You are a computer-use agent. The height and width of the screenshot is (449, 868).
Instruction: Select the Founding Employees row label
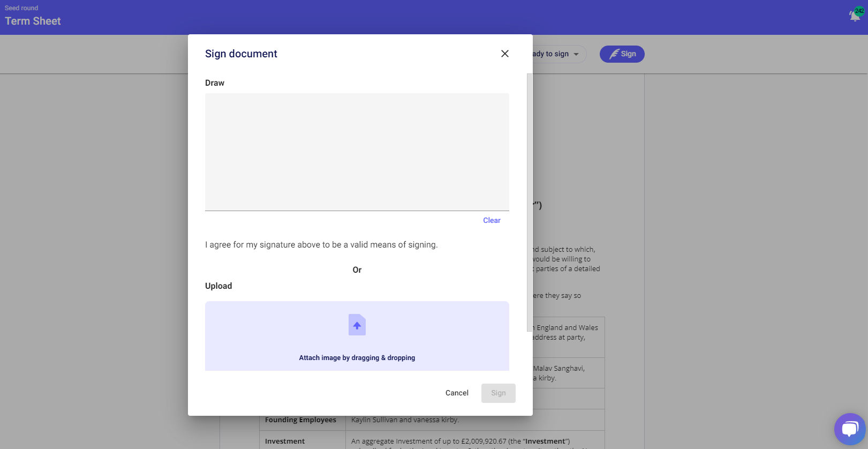click(300, 420)
